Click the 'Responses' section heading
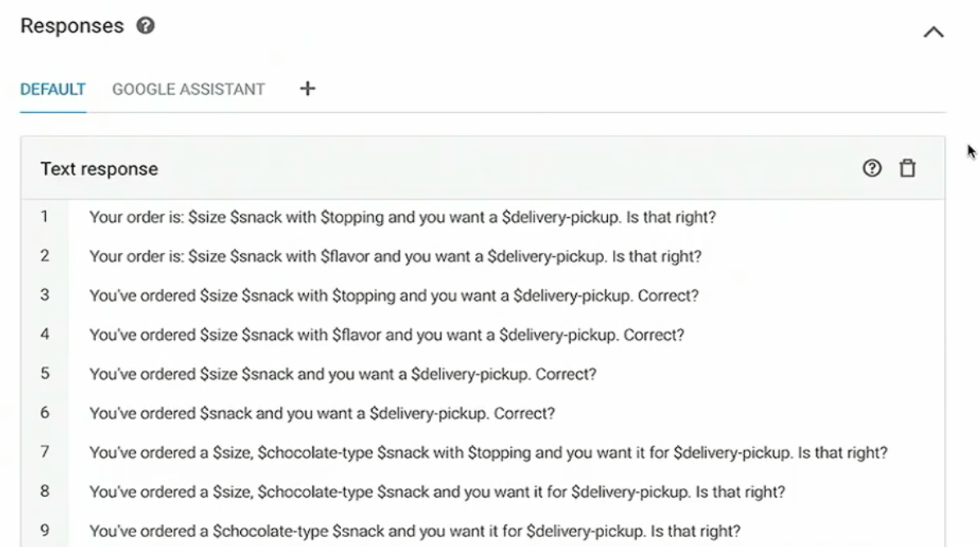The image size is (980, 547). point(72,25)
